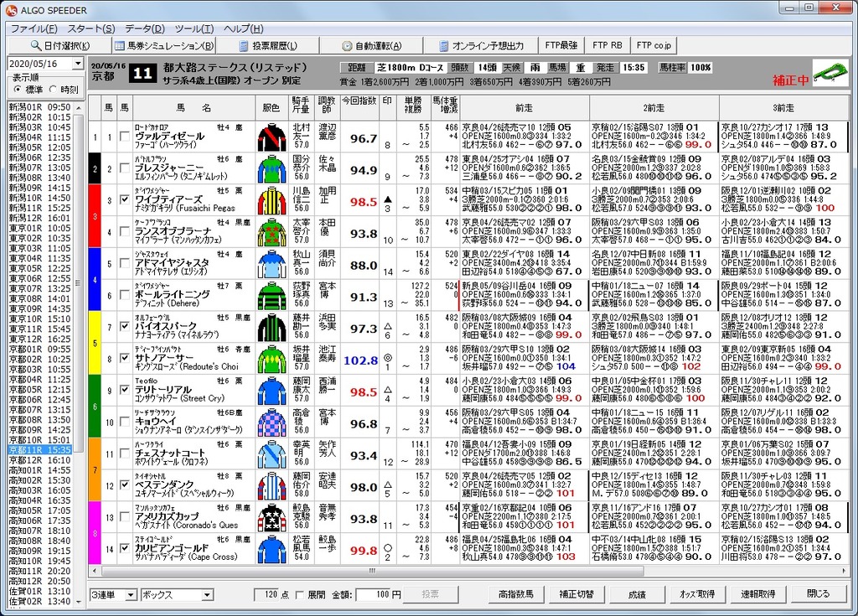Screen dimensions: 858x616
Task: Open the date dropdown 2020/05/16
Action: pos(78,64)
